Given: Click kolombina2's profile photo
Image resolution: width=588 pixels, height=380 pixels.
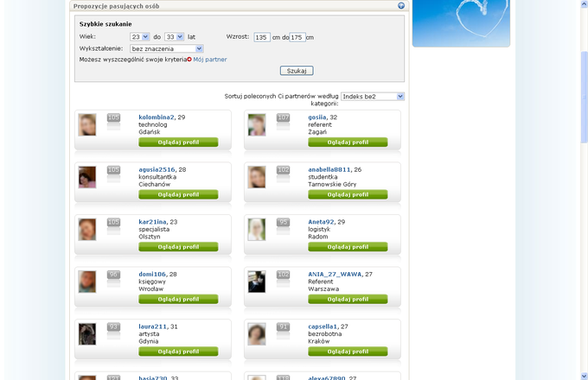Looking at the screenshot, I should pyautogui.click(x=87, y=124).
